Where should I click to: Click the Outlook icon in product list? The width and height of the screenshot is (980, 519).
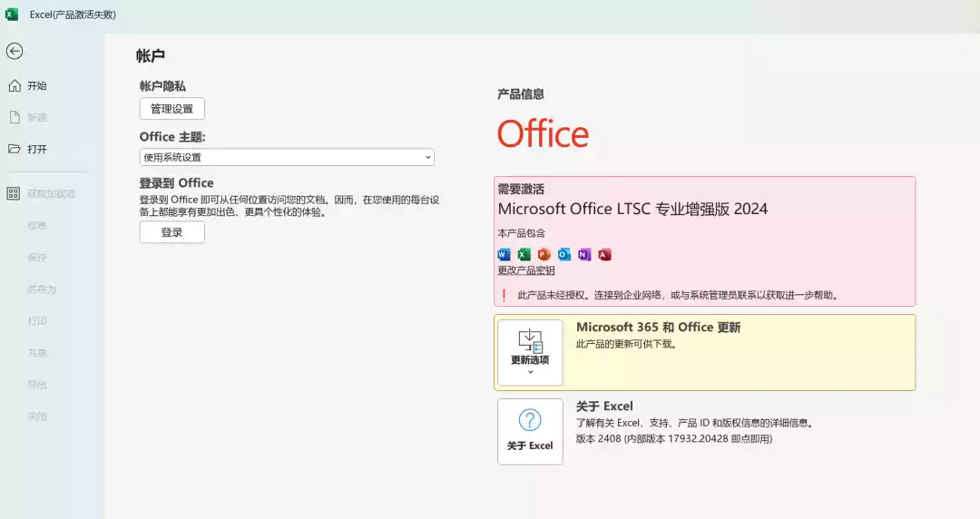tap(564, 254)
